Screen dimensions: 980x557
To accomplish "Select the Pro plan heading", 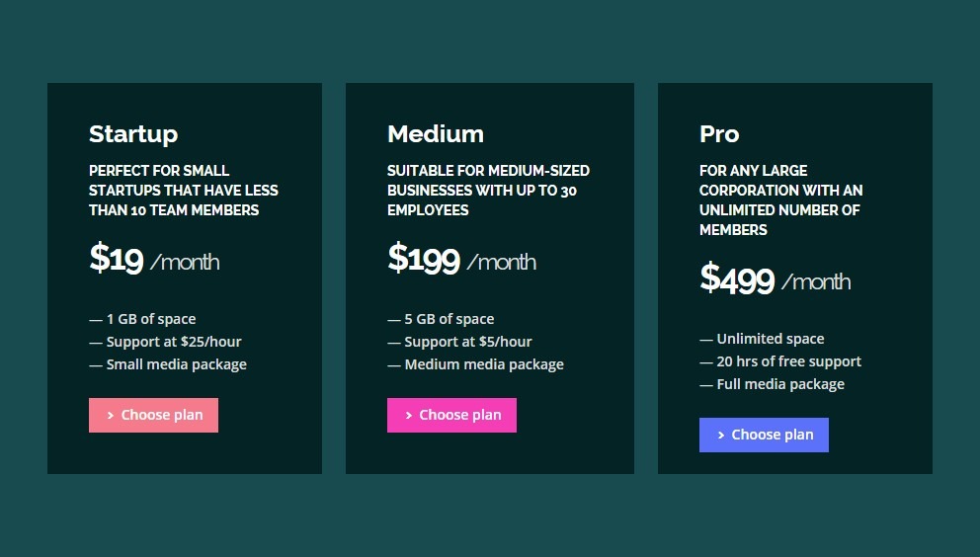I will [719, 133].
